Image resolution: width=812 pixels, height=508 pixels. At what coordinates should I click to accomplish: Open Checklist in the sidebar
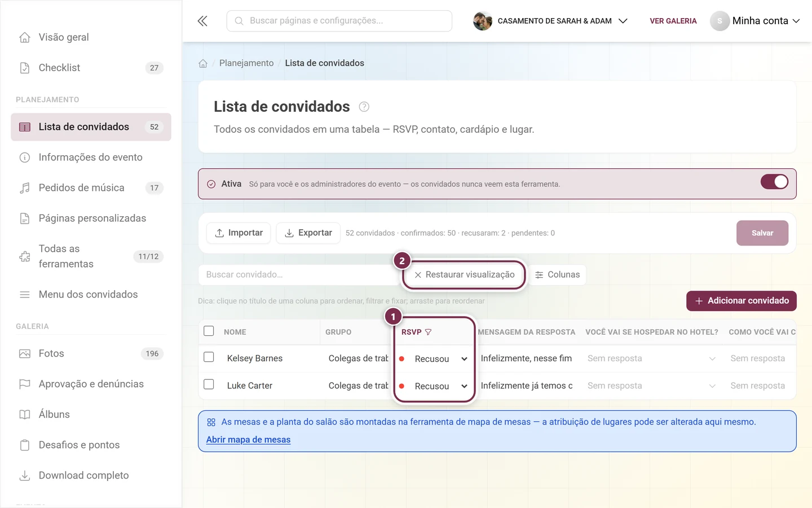pyautogui.click(x=91, y=68)
